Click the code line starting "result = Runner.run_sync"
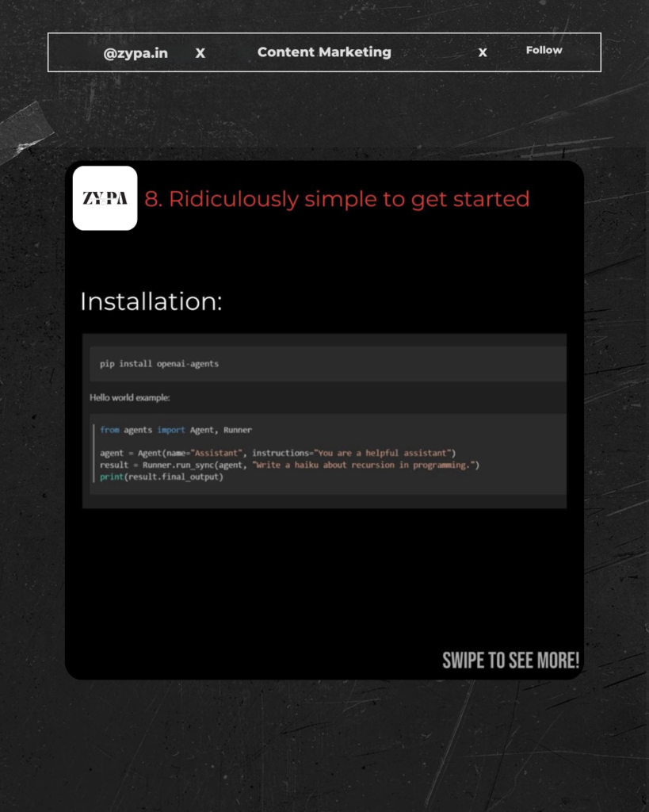The height and width of the screenshot is (812, 649). click(x=290, y=465)
